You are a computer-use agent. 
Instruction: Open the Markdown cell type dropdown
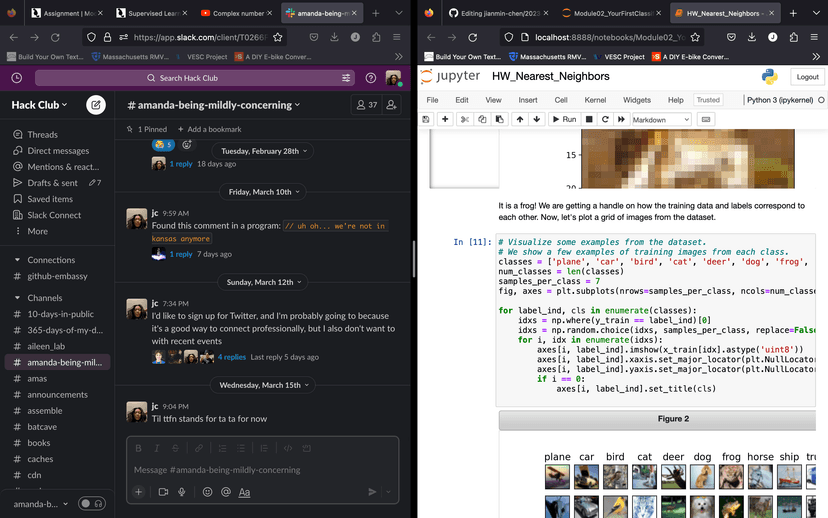coord(661,119)
